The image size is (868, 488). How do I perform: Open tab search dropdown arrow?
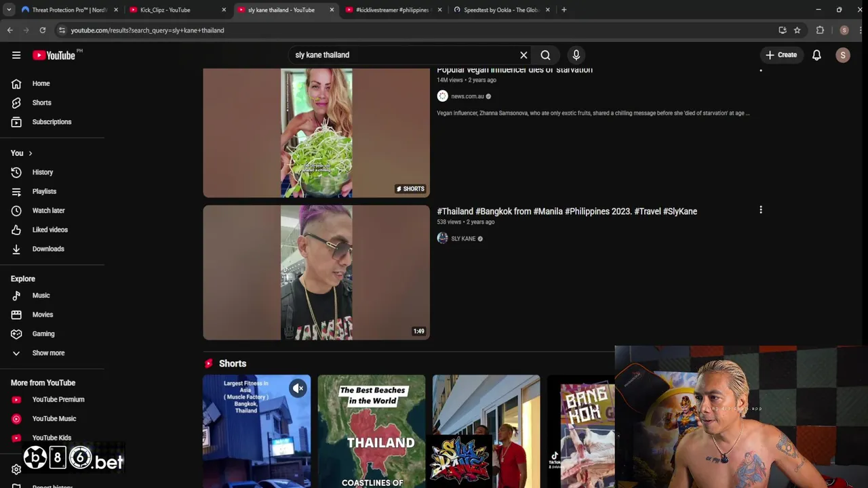pos(8,9)
